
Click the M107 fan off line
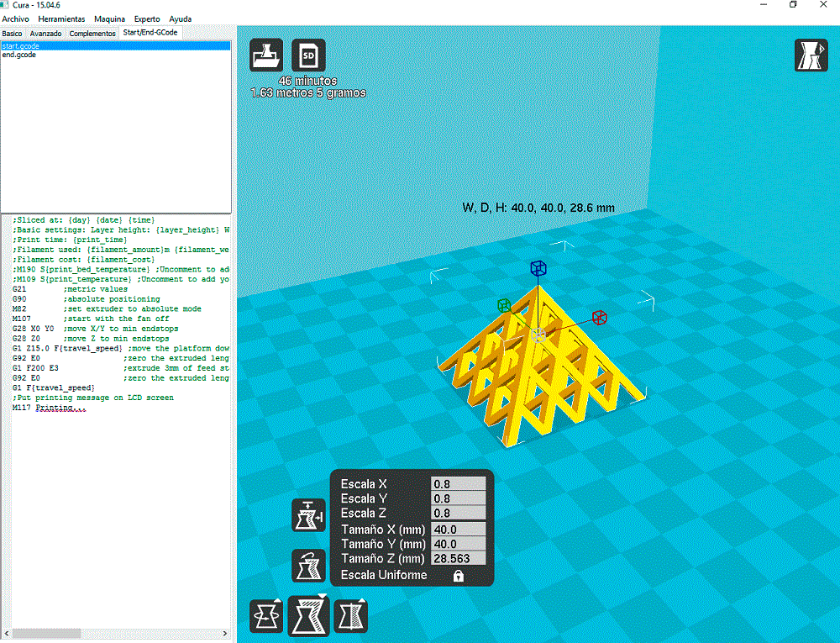[91, 319]
